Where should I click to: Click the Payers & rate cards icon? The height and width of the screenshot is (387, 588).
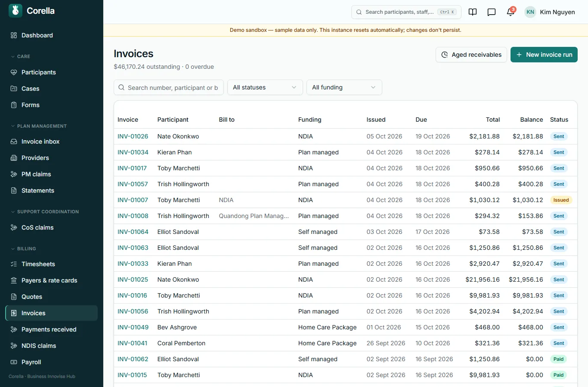pyautogui.click(x=14, y=280)
